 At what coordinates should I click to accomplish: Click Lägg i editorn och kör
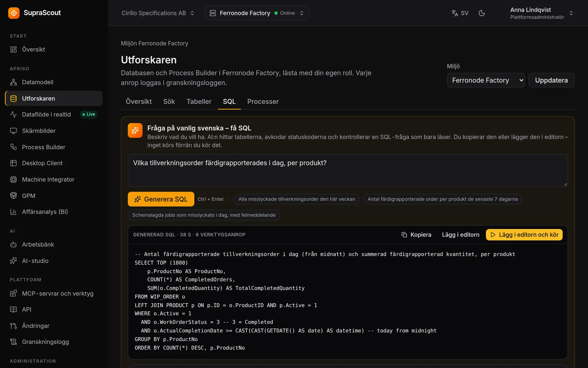pyautogui.click(x=524, y=235)
